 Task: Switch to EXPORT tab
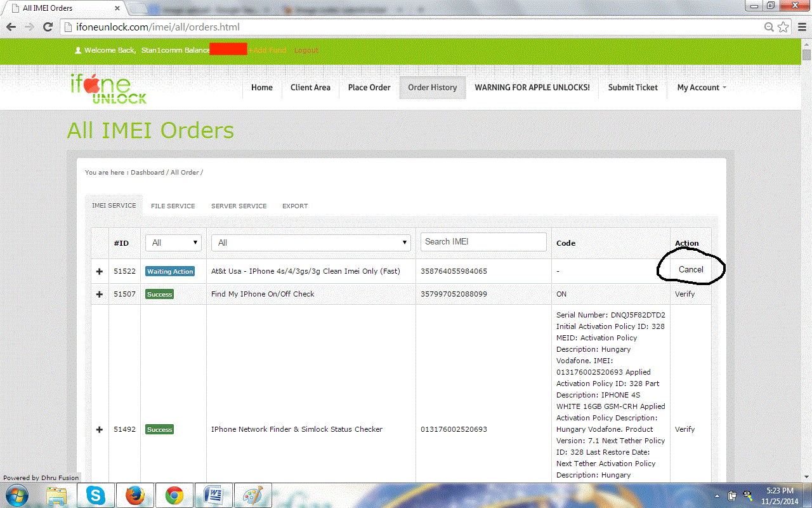[x=295, y=206]
